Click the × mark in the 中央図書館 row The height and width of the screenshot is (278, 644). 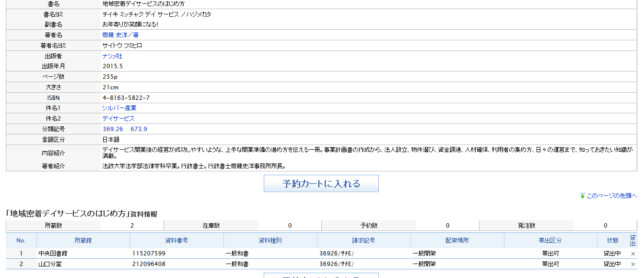[x=632, y=254]
